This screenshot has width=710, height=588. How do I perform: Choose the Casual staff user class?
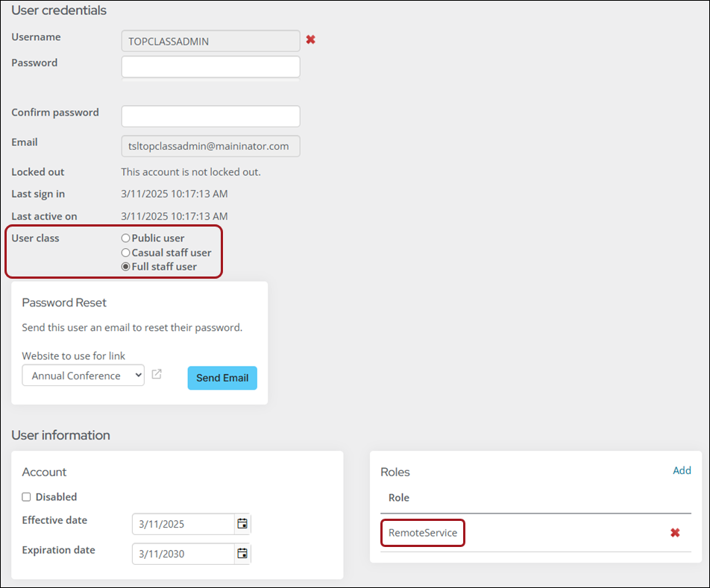coord(125,253)
